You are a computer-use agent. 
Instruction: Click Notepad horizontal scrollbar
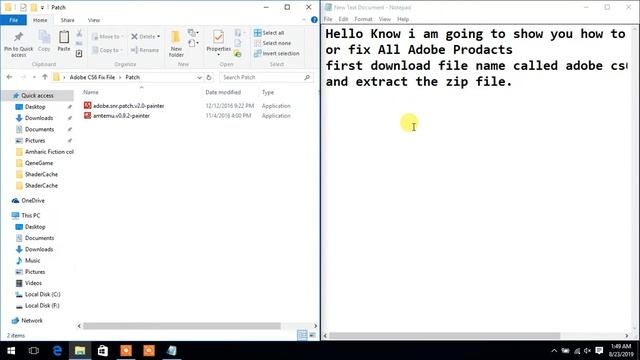pos(444,336)
